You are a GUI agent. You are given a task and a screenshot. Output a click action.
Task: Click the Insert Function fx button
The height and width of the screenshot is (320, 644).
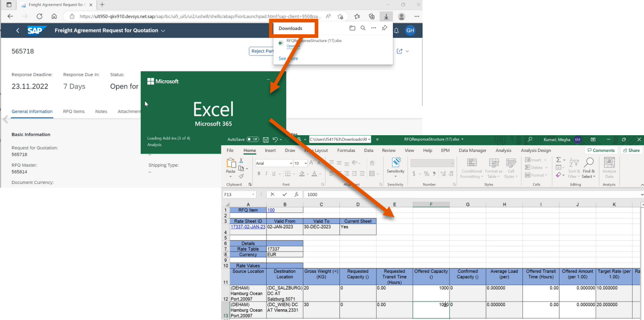pyautogui.click(x=297, y=195)
